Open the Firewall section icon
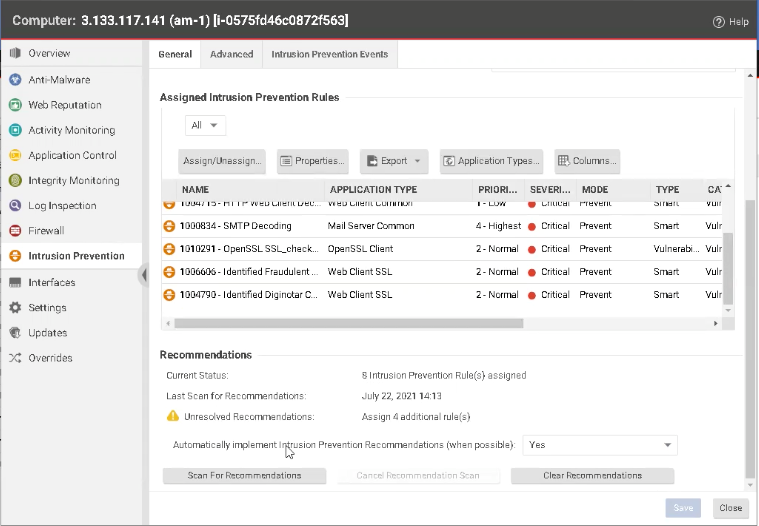This screenshot has width=759, height=526. (x=15, y=231)
